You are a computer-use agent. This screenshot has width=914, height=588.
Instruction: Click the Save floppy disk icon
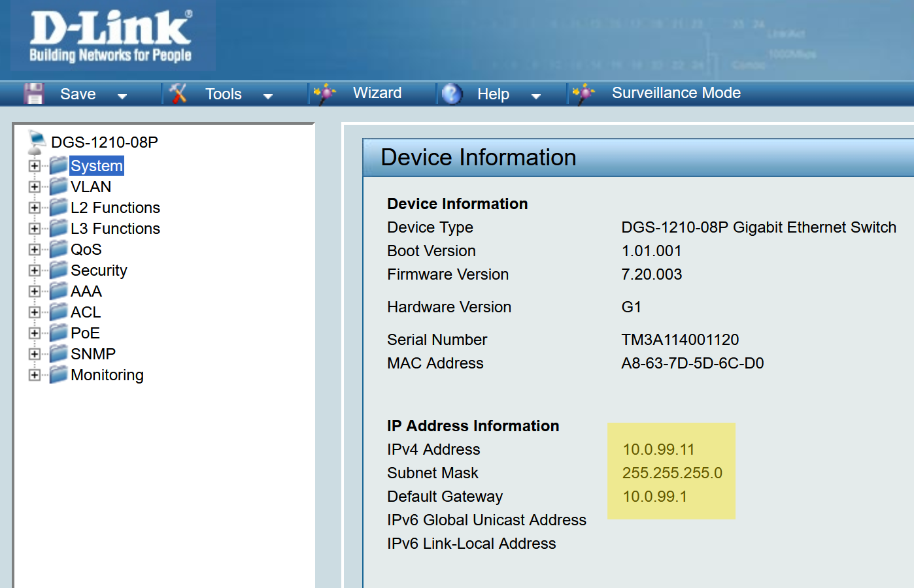coord(33,93)
